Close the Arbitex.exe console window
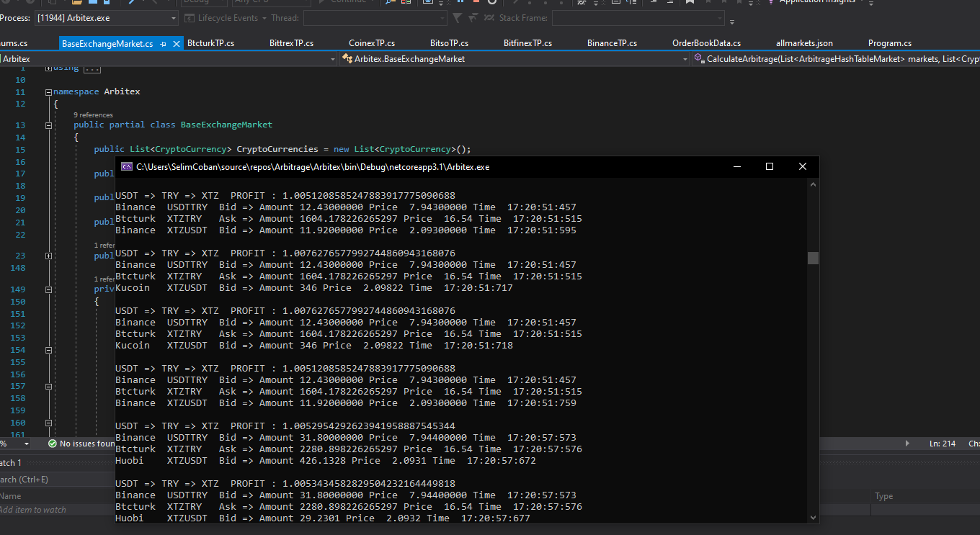Image resolution: width=980 pixels, height=535 pixels. (x=803, y=166)
